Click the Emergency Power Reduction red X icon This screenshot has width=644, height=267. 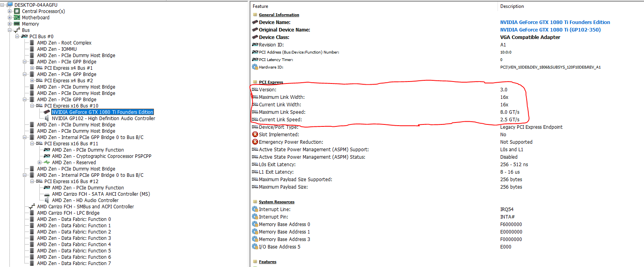[x=255, y=142]
